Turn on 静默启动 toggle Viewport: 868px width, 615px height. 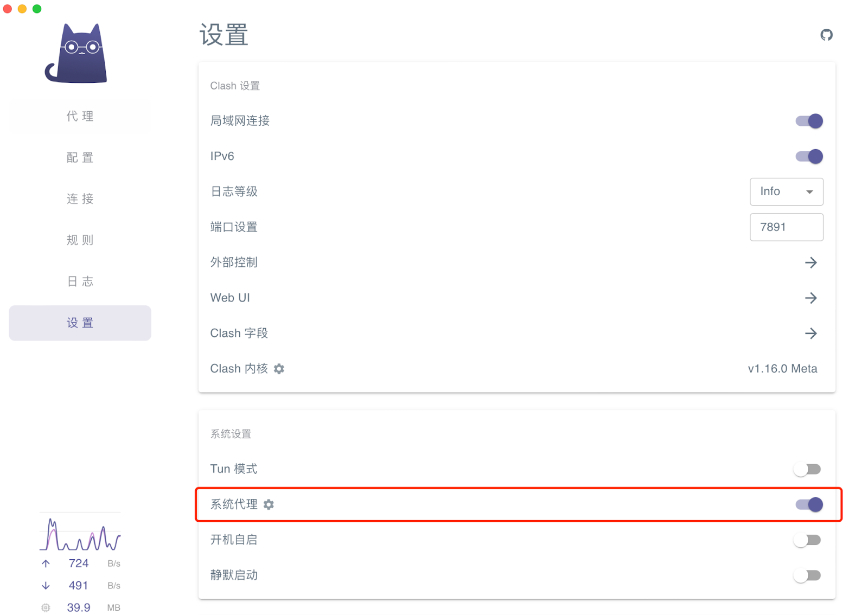coord(807,575)
